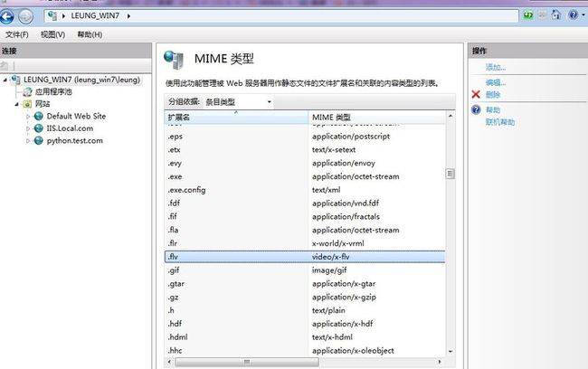Collapse the 网站 sites node
The height and width of the screenshot is (369, 588).
(16, 104)
